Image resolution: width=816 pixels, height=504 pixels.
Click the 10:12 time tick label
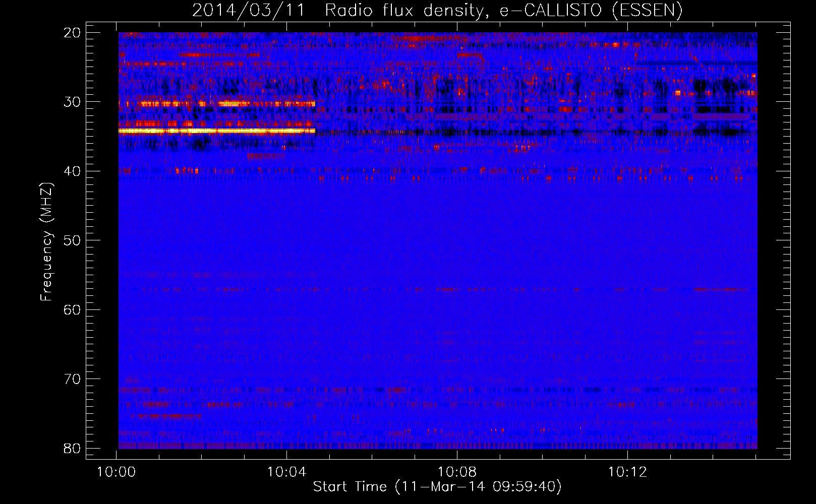pos(627,472)
